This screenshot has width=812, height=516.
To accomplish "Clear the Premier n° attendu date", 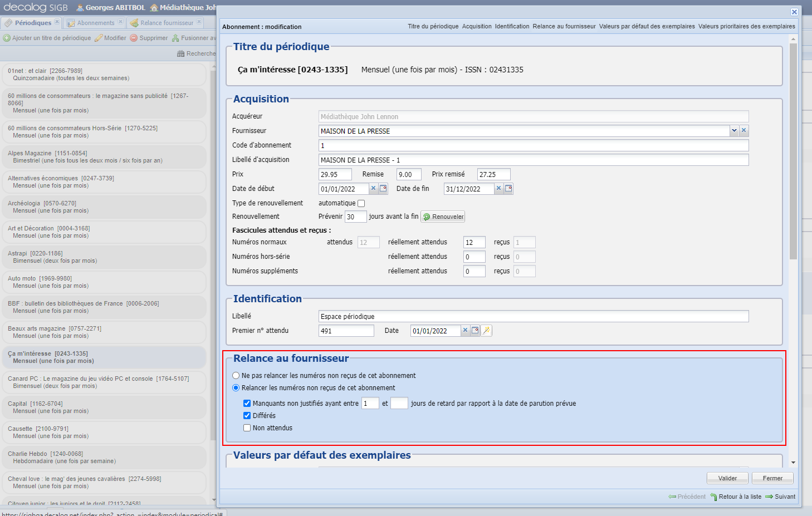I will tap(466, 331).
